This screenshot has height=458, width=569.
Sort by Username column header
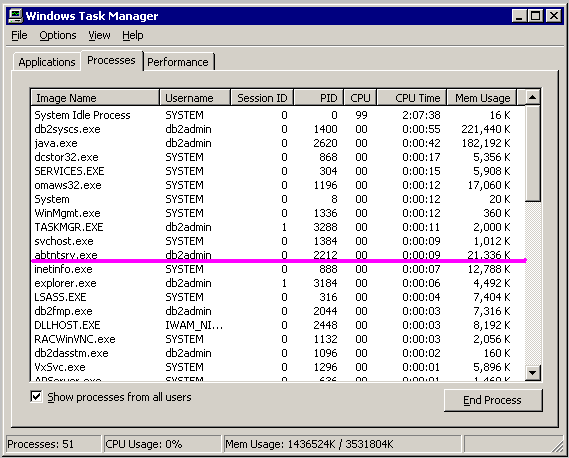pos(195,98)
